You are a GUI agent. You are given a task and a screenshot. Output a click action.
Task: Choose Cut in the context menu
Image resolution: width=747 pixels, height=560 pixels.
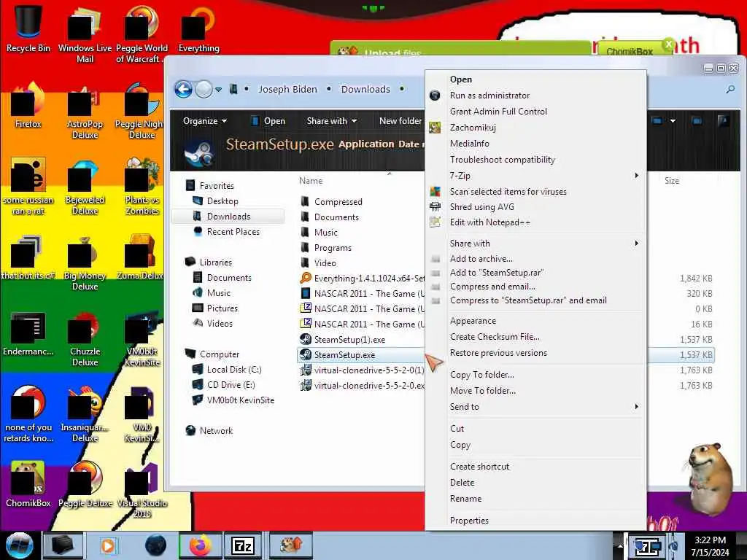(x=535, y=429)
